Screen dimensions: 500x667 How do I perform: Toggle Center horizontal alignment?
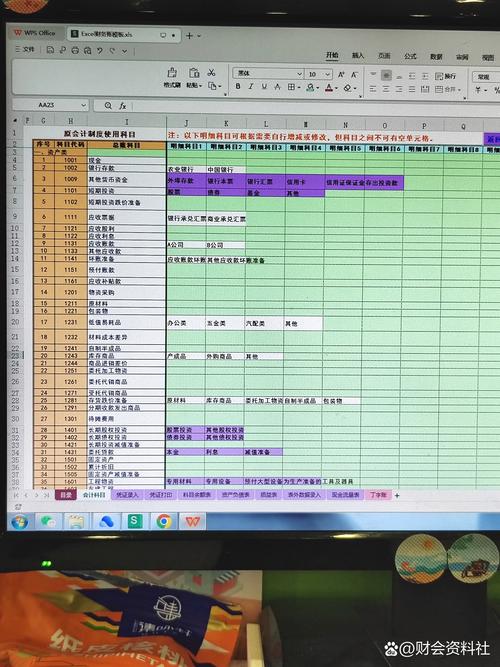386,89
